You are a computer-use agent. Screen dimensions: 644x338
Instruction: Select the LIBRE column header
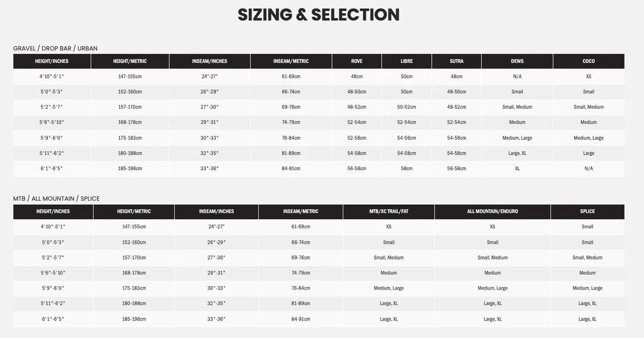click(x=406, y=61)
